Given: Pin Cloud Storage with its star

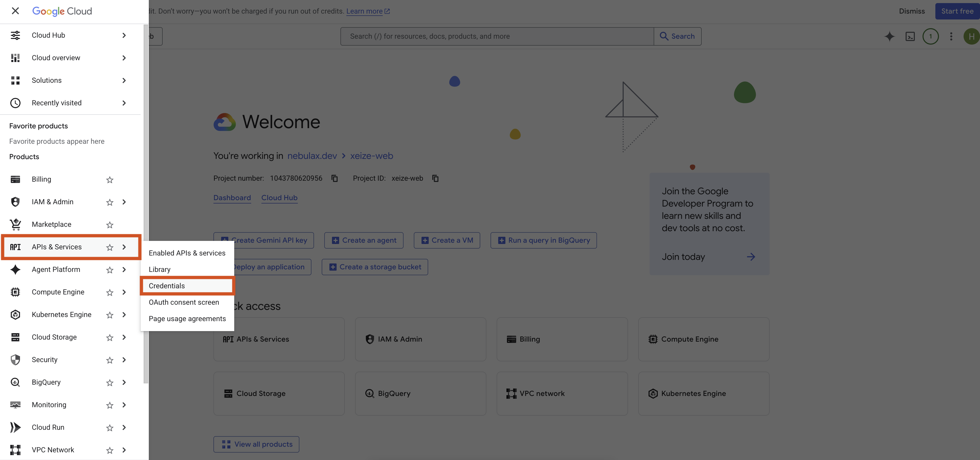Looking at the screenshot, I should [110, 338].
